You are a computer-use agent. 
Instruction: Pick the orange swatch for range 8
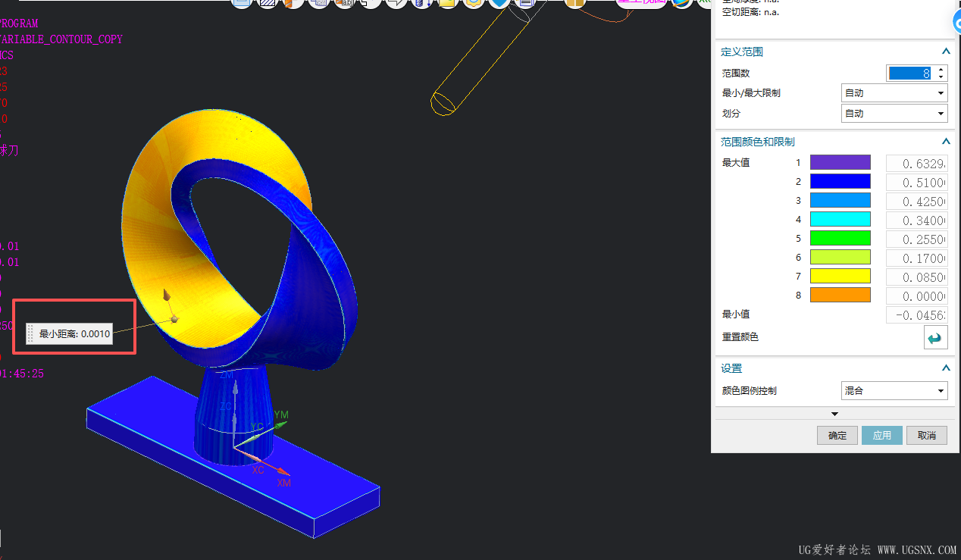840,296
